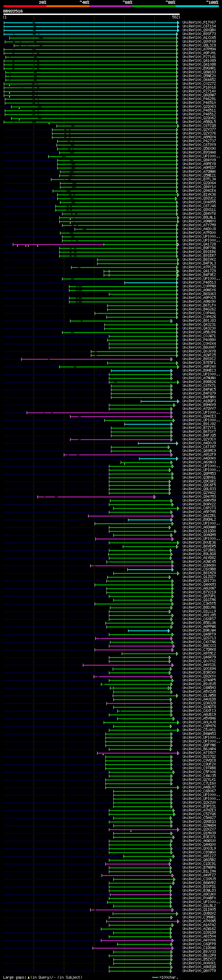Click the UniRef100_Q2V377 label
The image size is (222, 980).
199,129
